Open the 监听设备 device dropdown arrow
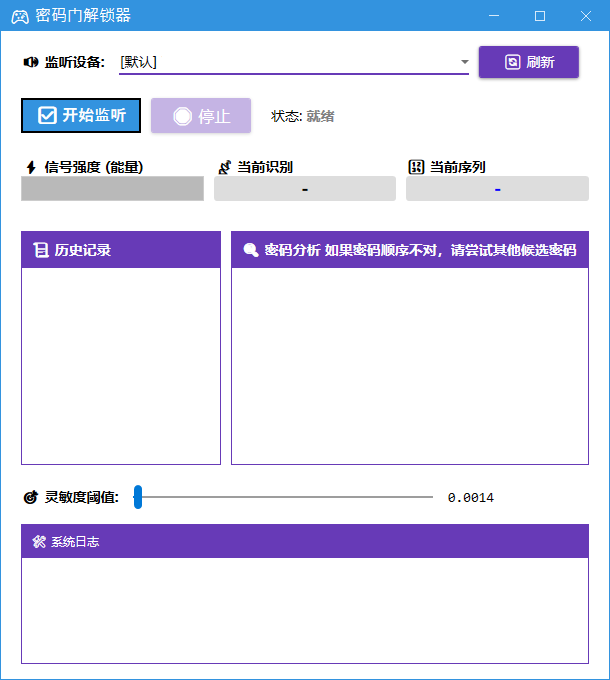The width and height of the screenshot is (610, 680). [x=464, y=62]
